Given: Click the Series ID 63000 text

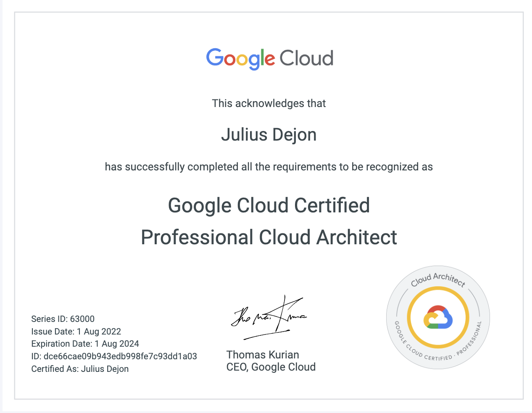Looking at the screenshot, I should (x=63, y=319).
